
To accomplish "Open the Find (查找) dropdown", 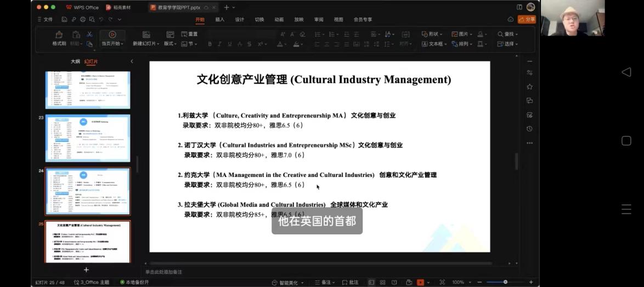I will [507, 34].
